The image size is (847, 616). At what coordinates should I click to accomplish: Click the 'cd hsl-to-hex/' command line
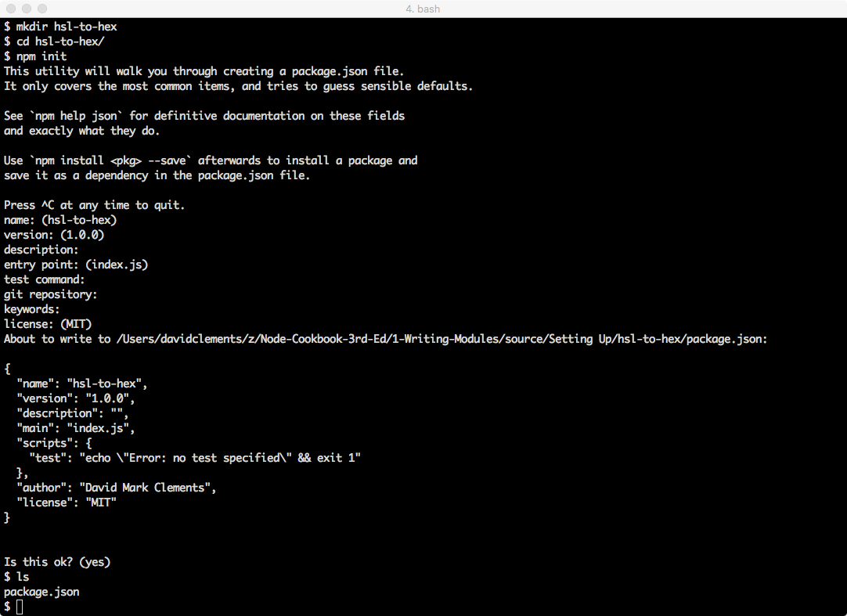pos(54,41)
